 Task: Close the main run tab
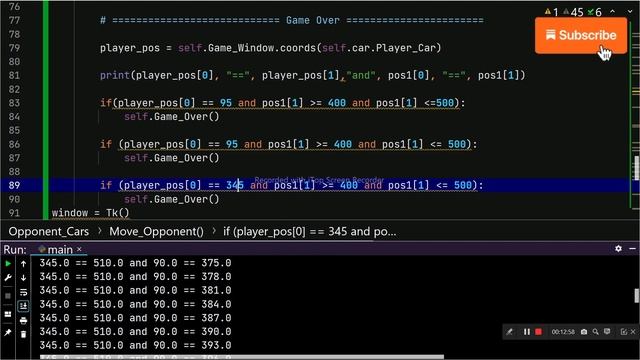[79, 249]
